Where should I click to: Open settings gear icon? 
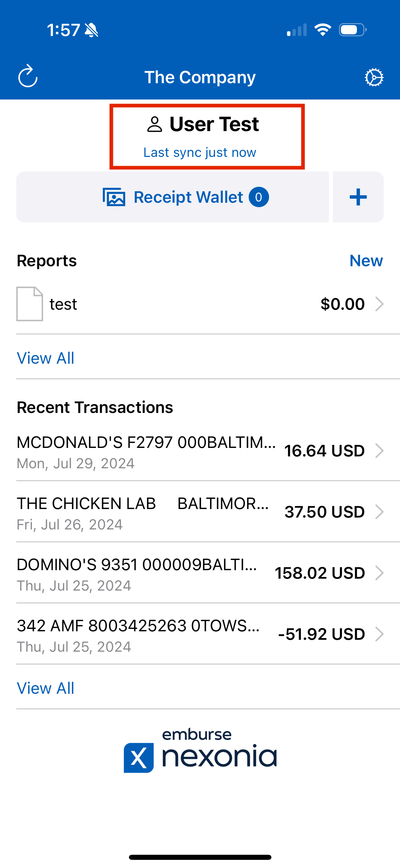(x=374, y=77)
